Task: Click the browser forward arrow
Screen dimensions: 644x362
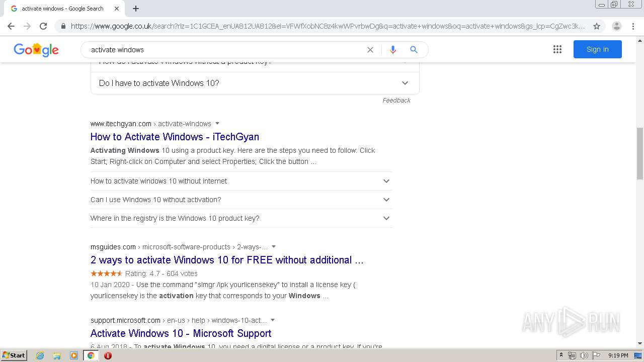Action: click(x=27, y=26)
